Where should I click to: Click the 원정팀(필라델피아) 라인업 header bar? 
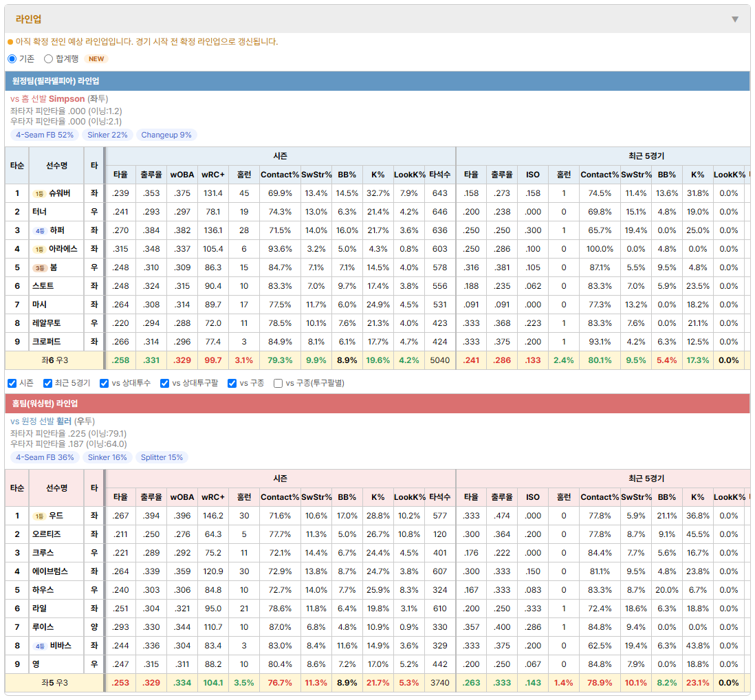tap(377, 81)
